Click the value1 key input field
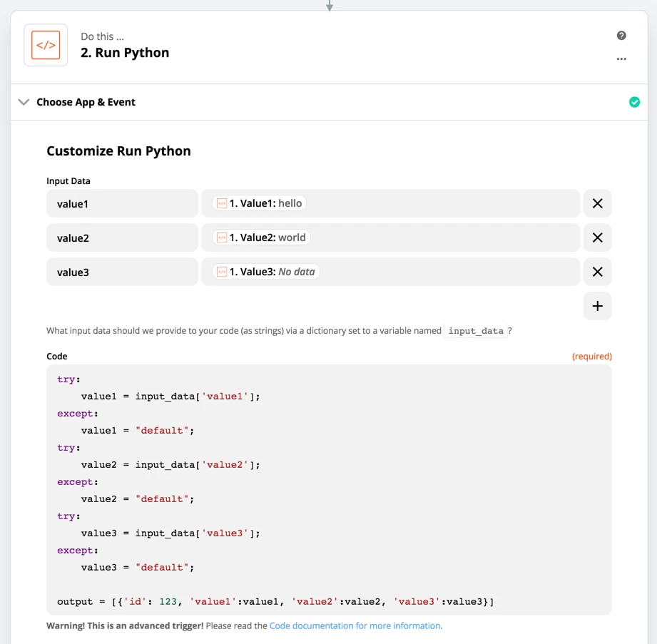This screenshot has width=657, height=644. tap(122, 203)
